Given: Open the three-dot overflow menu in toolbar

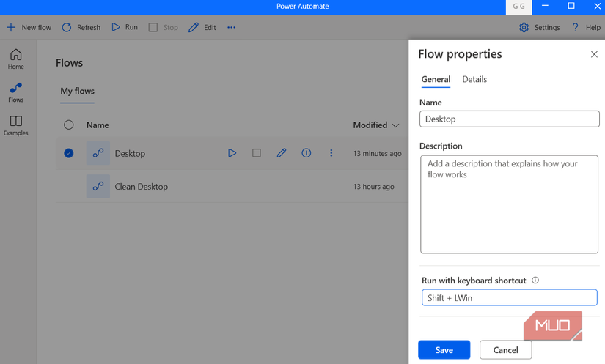Looking at the screenshot, I should coord(231,27).
